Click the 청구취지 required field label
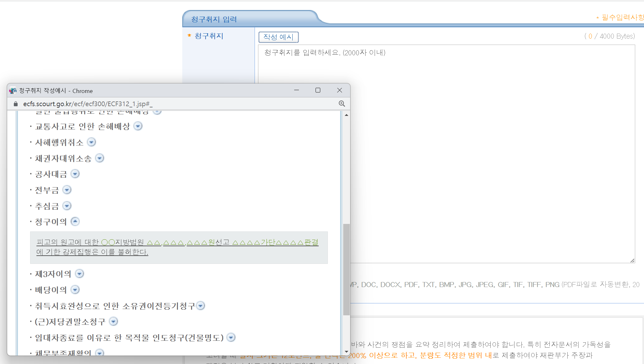Image resolution: width=644 pixels, height=364 pixels. tap(209, 36)
